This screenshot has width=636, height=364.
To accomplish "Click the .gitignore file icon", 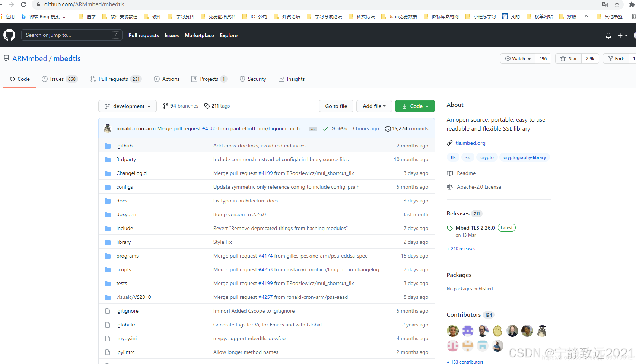I will tap(108, 311).
